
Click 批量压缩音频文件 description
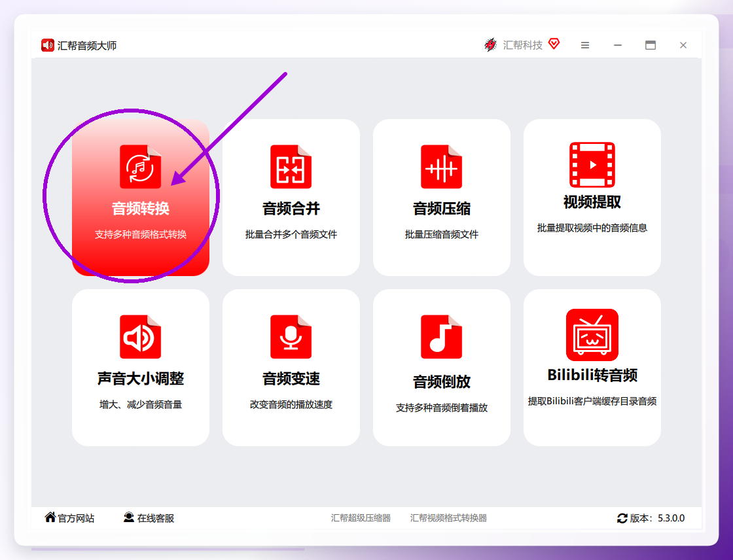click(x=441, y=234)
